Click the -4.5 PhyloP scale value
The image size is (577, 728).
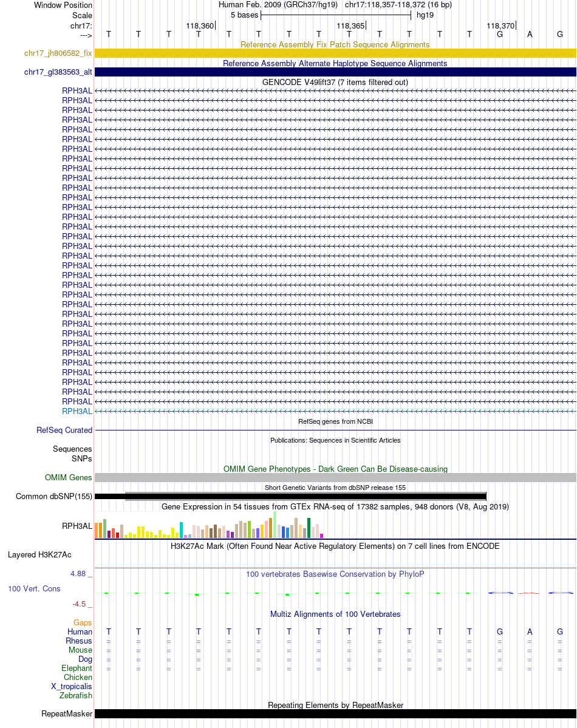(79, 604)
